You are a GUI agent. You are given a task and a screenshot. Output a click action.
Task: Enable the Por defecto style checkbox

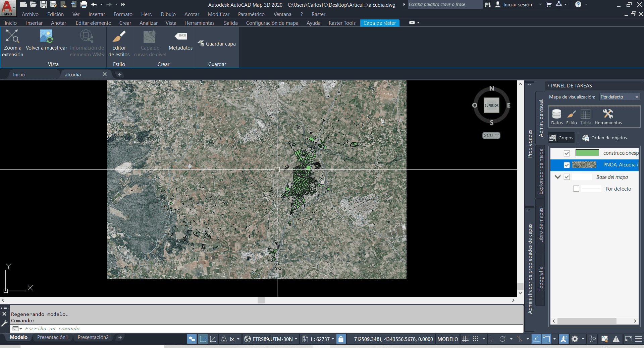tap(577, 188)
